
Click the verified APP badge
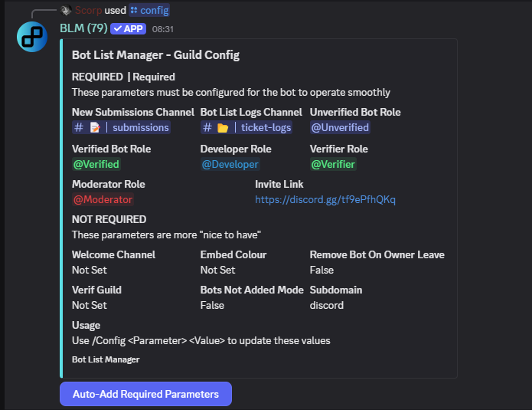click(129, 29)
